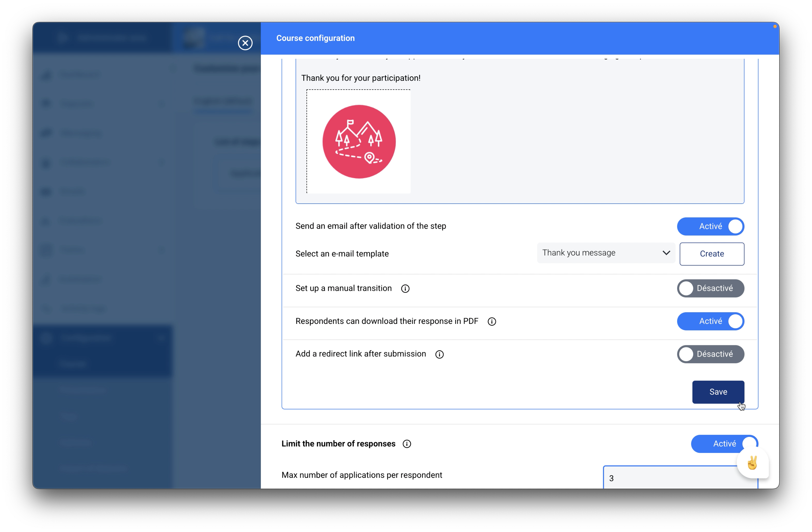The image size is (812, 532).
Task: Open the victory hand emoji widget
Action: pos(752,463)
